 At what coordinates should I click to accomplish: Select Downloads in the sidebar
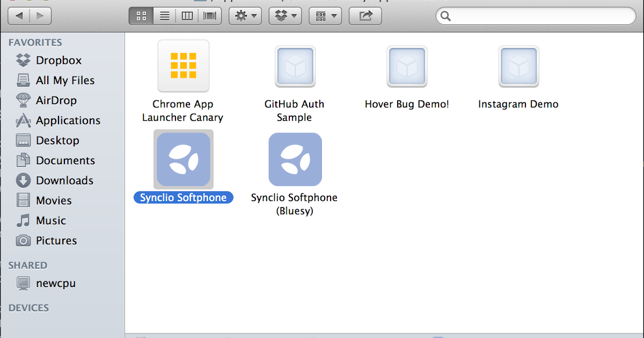click(63, 180)
